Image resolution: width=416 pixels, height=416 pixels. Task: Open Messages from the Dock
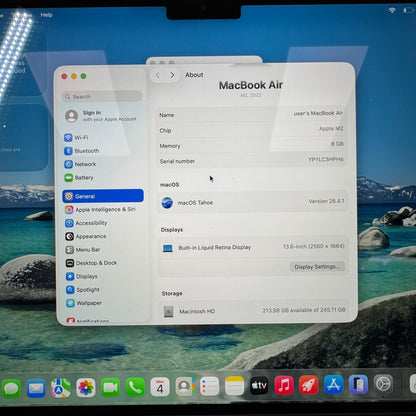[x=12, y=388]
